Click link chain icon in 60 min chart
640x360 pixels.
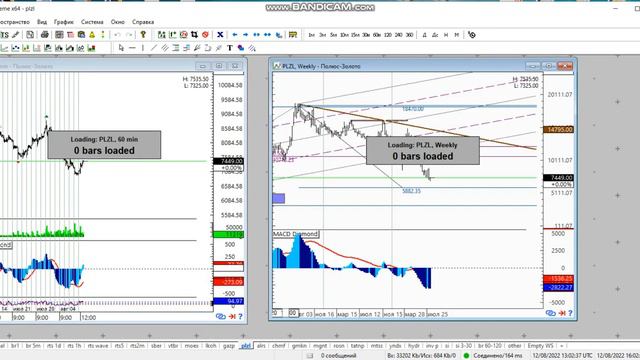[221, 316]
